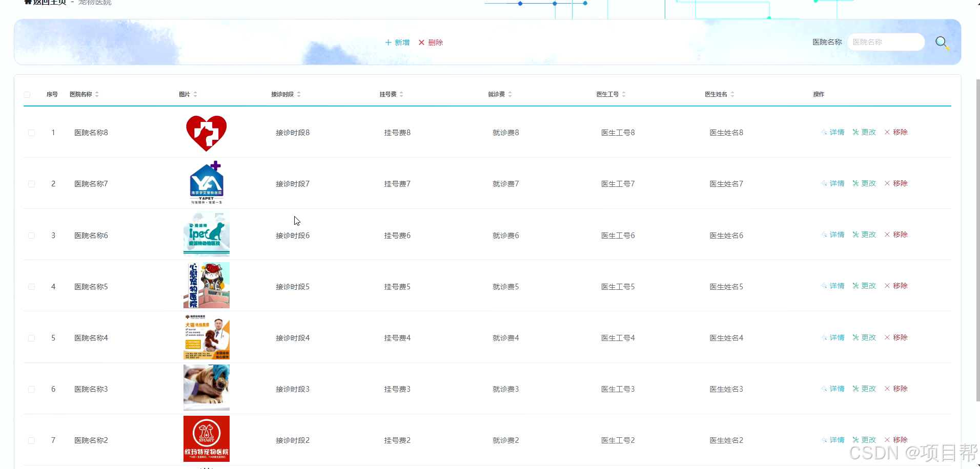Screen dimensions: 980x469
Task: Check the checkbox for row 医院名称7
Action: [x=31, y=184]
